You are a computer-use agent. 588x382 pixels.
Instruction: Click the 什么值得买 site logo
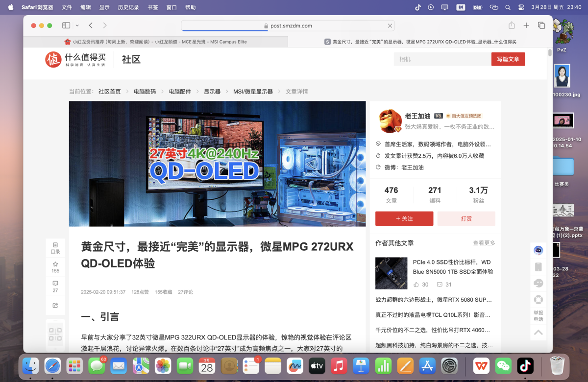pyautogui.click(x=75, y=59)
